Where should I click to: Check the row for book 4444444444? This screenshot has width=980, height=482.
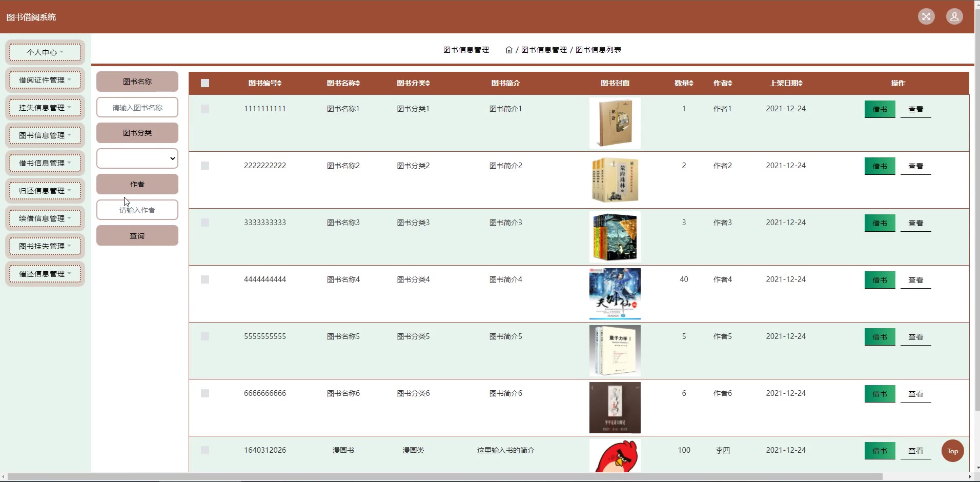pos(205,279)
